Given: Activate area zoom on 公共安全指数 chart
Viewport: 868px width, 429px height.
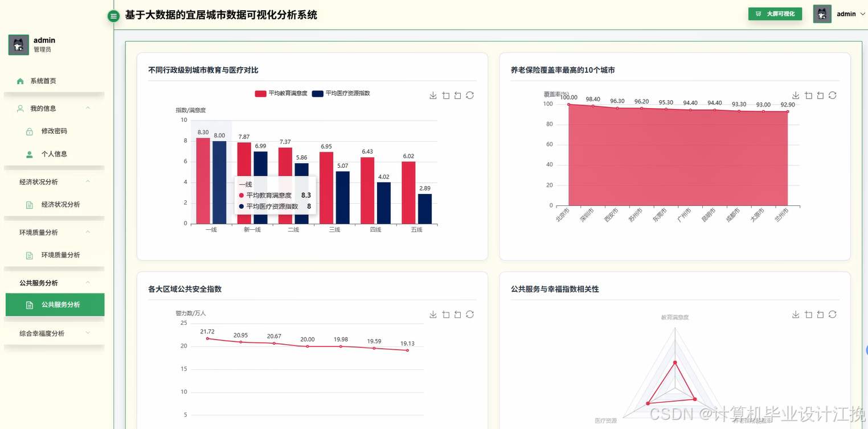Looking at the screenshot, I should coord(445,315).
